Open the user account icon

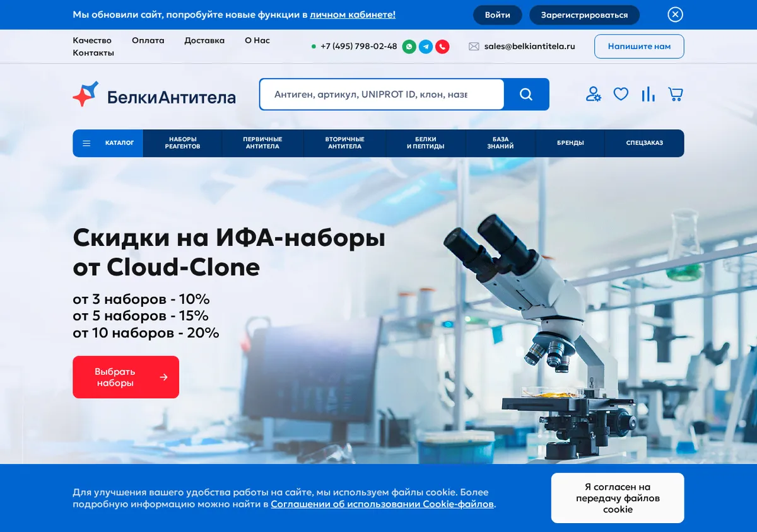(x=593, y=95)
